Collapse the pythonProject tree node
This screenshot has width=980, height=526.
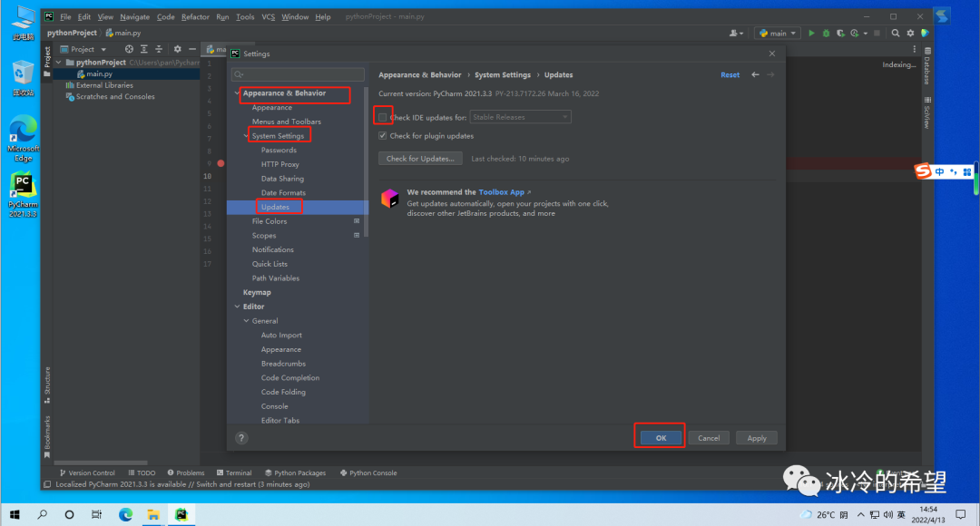coord(59,63)
